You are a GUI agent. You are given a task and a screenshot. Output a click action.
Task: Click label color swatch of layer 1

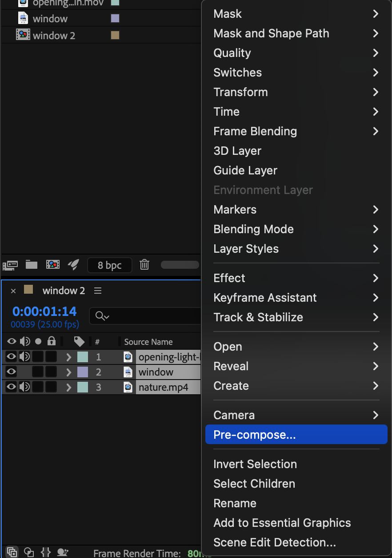pyautogui.click(x=83, y=357)
